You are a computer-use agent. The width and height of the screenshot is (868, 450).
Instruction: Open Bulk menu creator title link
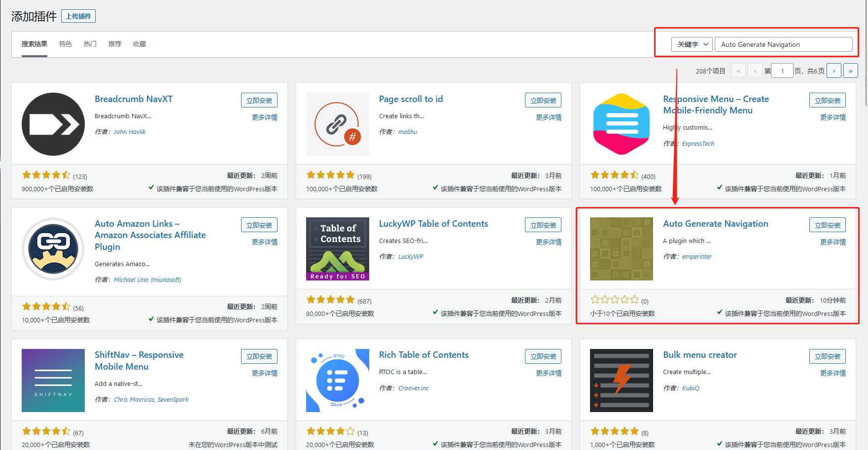700,355
